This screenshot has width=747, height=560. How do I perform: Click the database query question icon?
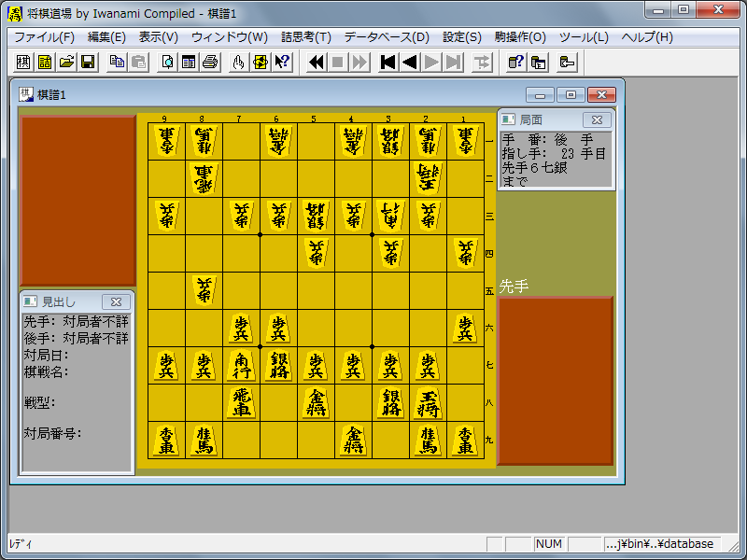[516, 63]
